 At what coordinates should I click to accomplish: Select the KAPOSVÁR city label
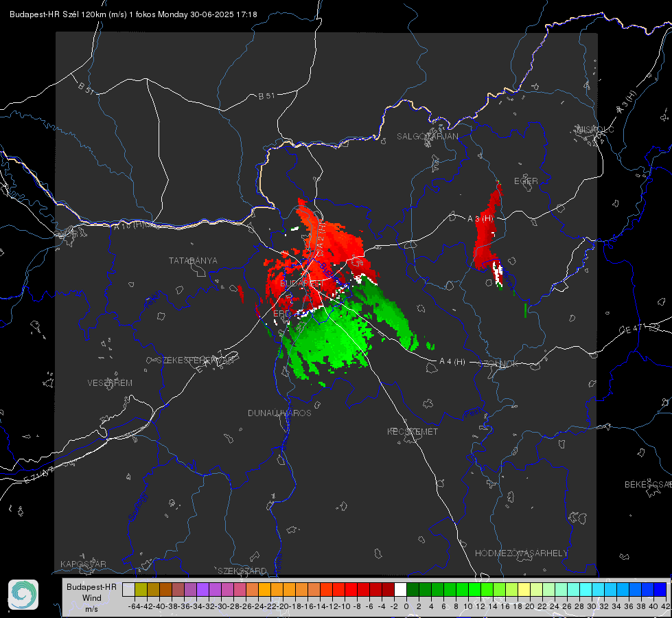pos(83,564)
